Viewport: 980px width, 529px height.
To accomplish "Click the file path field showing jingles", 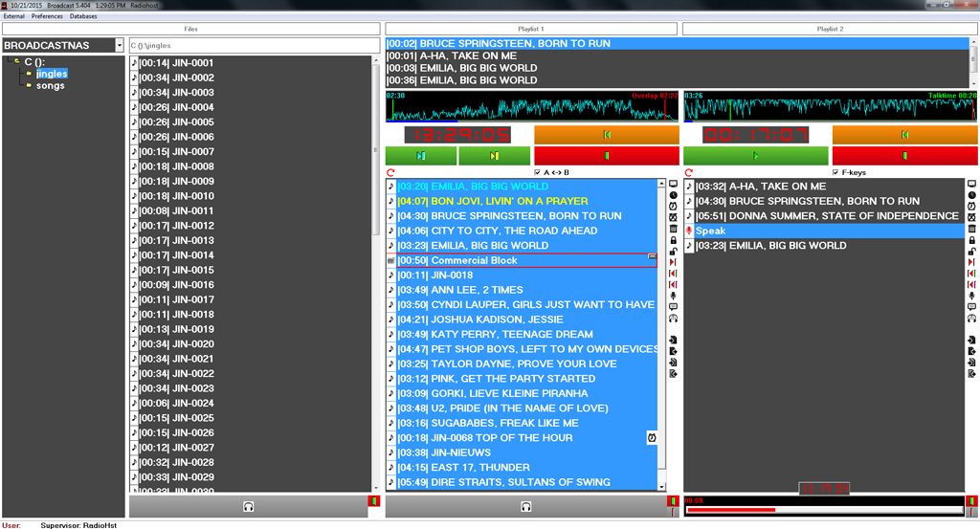I will click(254, 45).
